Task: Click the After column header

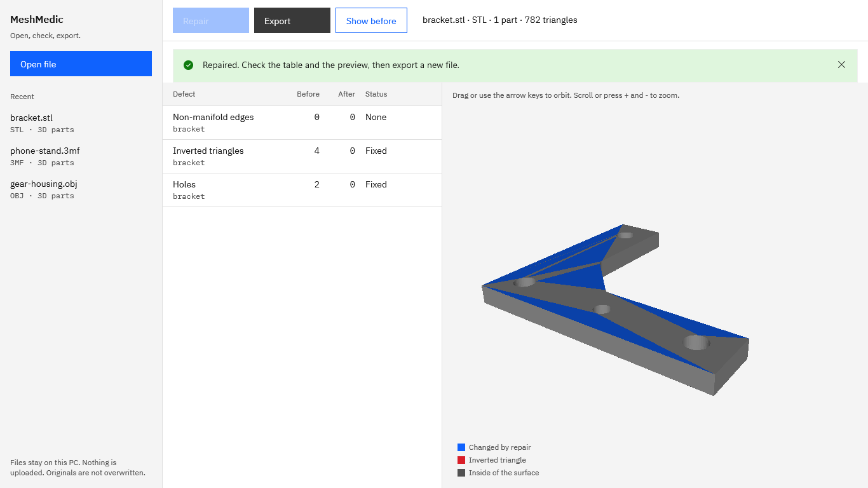Action: click(x=346, y=94)
